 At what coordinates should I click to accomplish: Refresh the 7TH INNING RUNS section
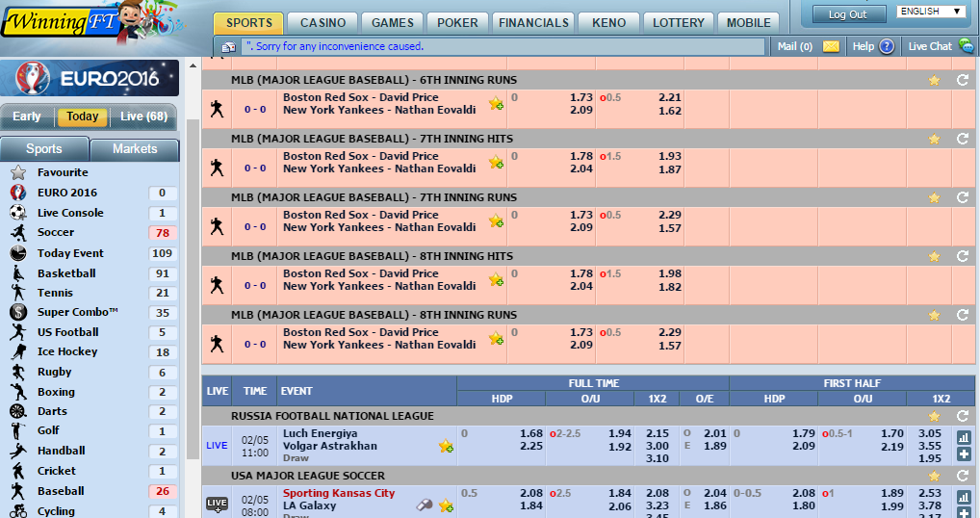coord(963,197)
